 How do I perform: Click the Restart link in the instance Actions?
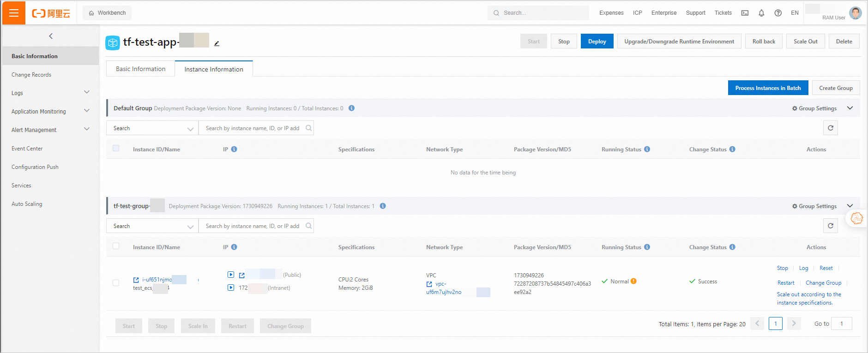tap(786, 283)
